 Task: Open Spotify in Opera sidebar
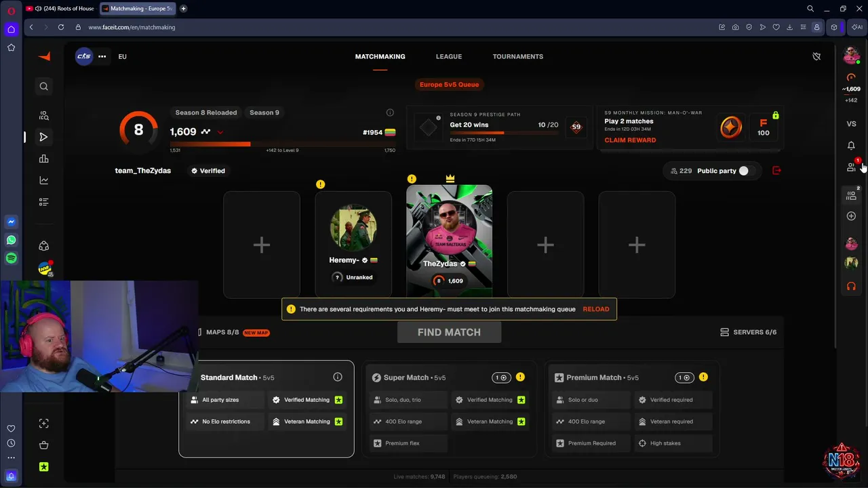pos(11,258)
